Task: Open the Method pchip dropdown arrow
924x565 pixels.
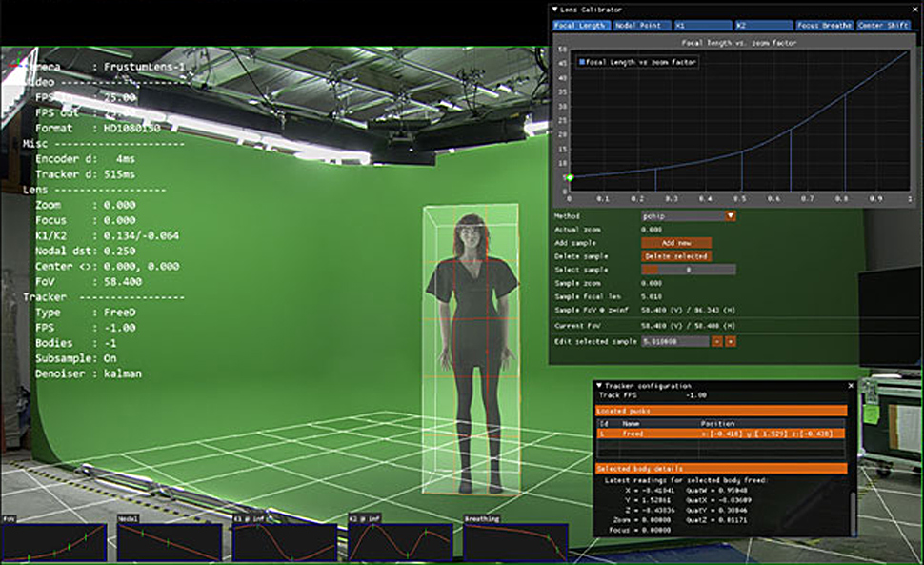Action: click(x=731, y=216)
